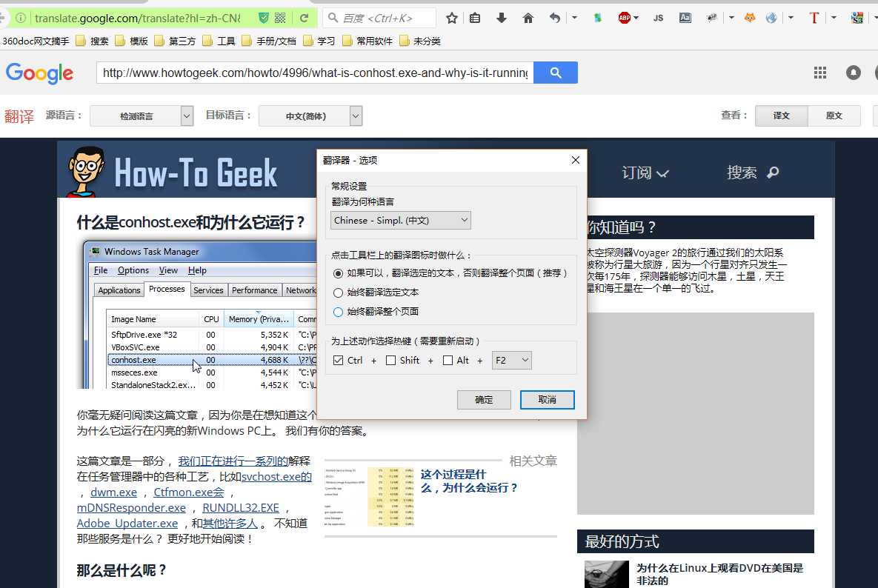
Task: Open the dropdown arrow beside the red T icon
Action: pyautogui.click(x=834, y=18)
